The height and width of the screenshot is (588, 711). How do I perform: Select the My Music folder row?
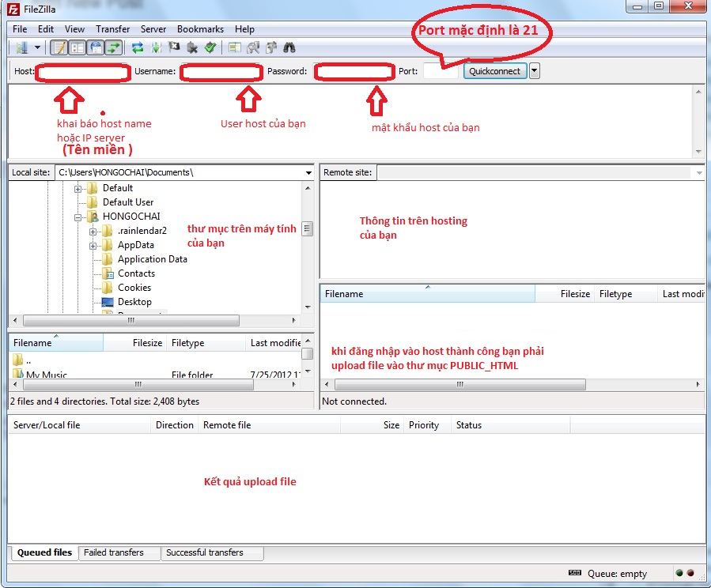point(155,374)
